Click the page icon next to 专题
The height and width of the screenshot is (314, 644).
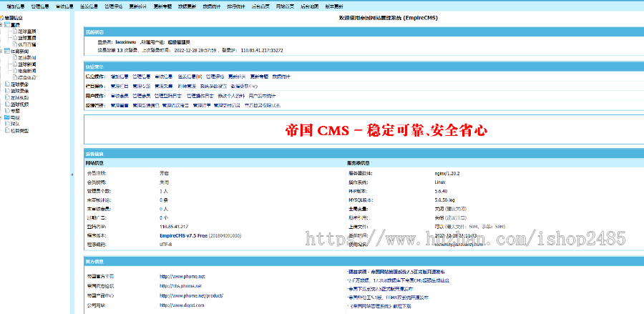[7, 111]
